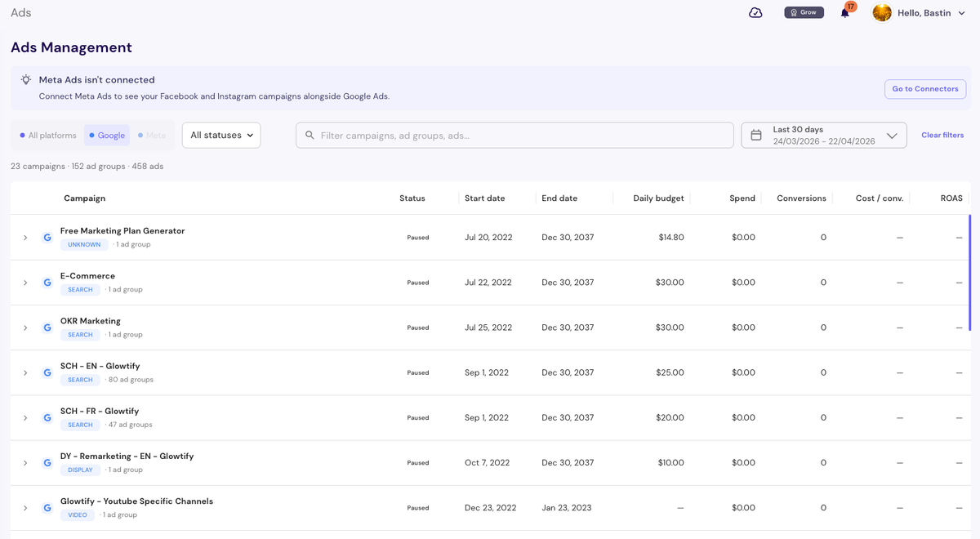Expand the OKR Marketing campaign row
Viewport: 980px width, 539px height.
pyautogui.click(x=25, y=327)
